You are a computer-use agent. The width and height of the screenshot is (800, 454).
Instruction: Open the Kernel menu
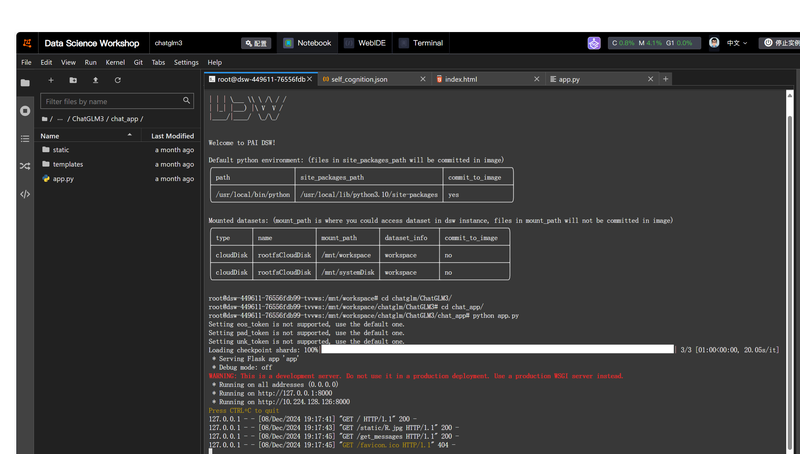[x=115, y=62]
